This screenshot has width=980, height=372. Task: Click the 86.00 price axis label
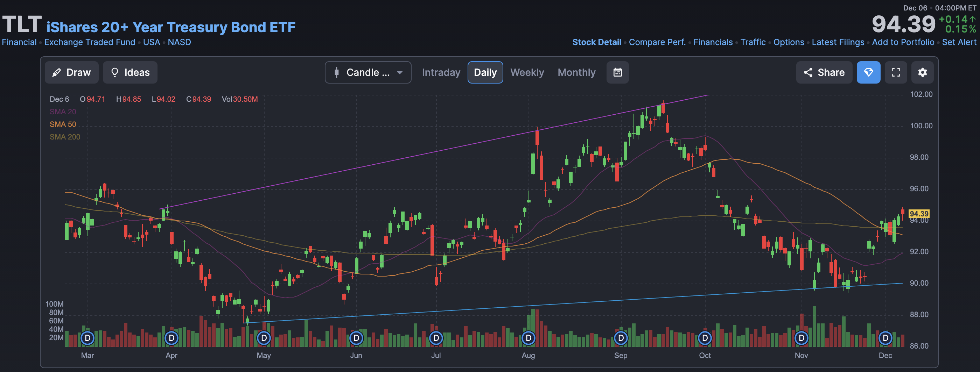pos(919,346)
